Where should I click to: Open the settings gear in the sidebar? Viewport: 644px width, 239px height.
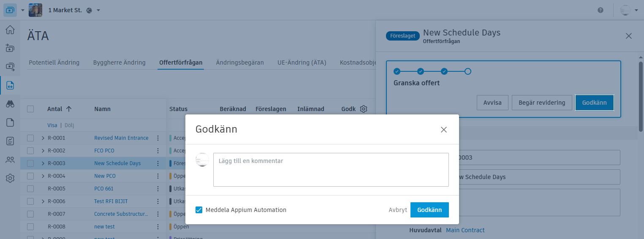click(x=10, y=179)
